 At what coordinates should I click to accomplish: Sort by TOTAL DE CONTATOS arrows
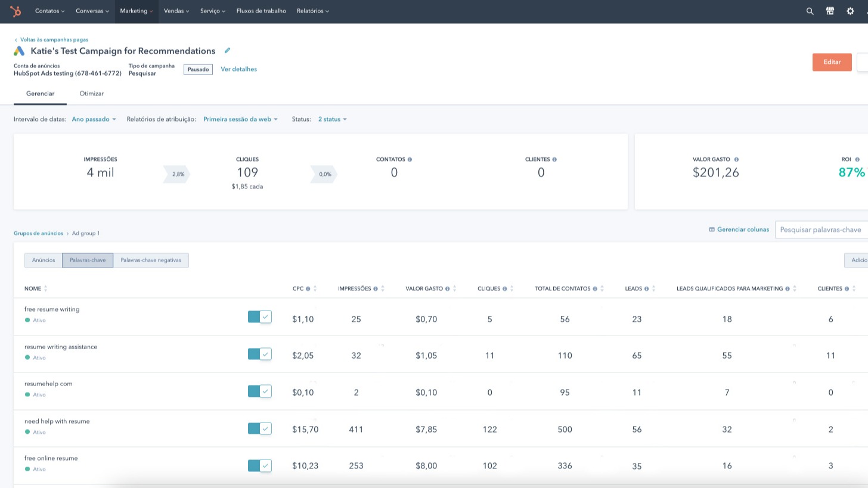[x=602, y=288]
